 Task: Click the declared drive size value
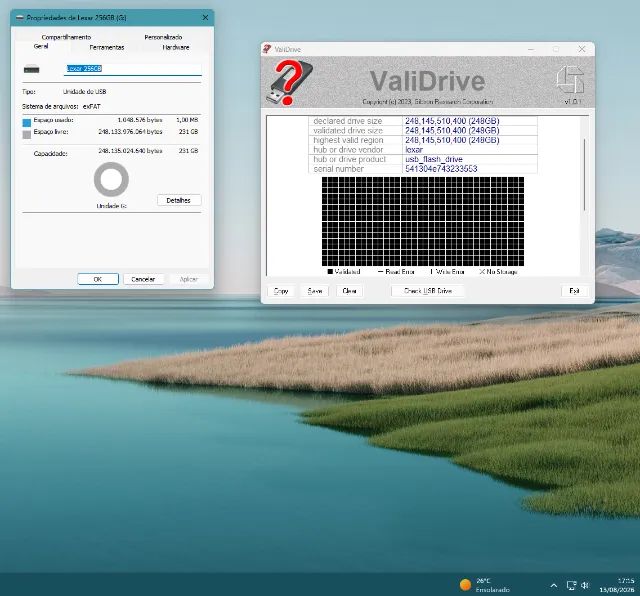tap(452, 121)
